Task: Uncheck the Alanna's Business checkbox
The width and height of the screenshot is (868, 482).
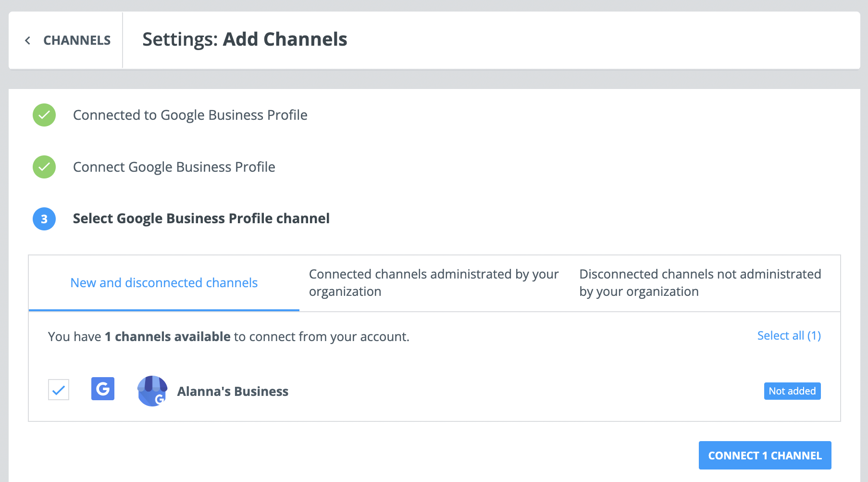Action: pos(59,390)
